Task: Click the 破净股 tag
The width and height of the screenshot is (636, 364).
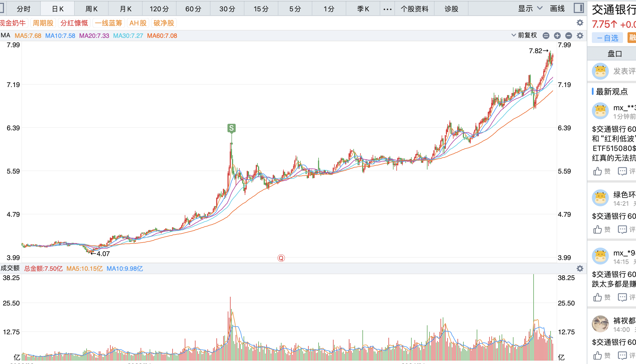Action: (164, 23)
